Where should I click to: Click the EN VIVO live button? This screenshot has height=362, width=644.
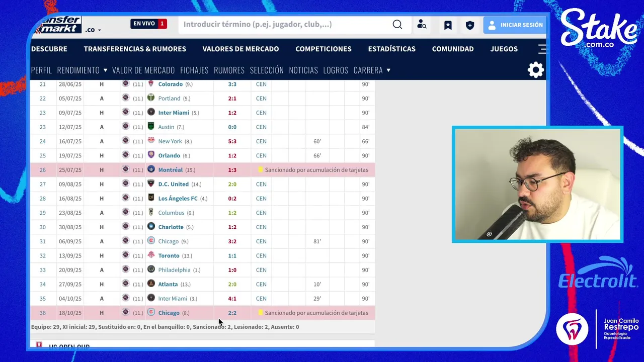point(148,24)
